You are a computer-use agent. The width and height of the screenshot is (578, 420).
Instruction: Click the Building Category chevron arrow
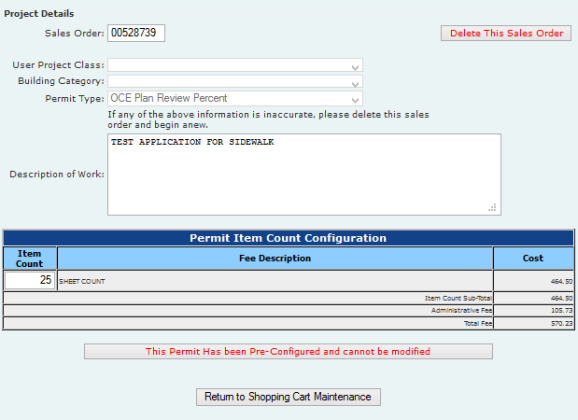(355, 84)
